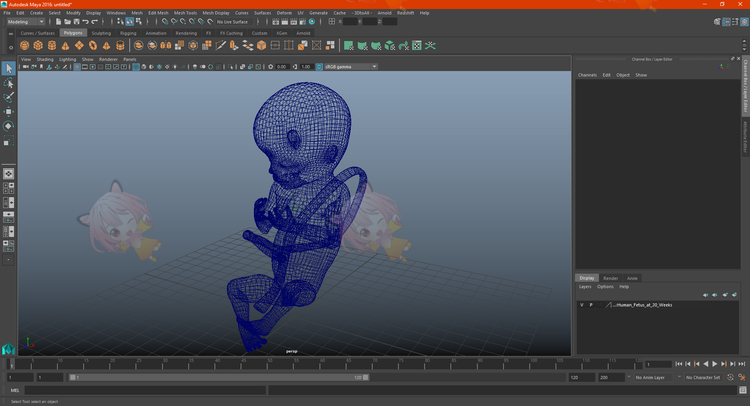The height and width of the screenshot is (406, 750).
Task: Toggle snap to curves
Action: (174, 22)
